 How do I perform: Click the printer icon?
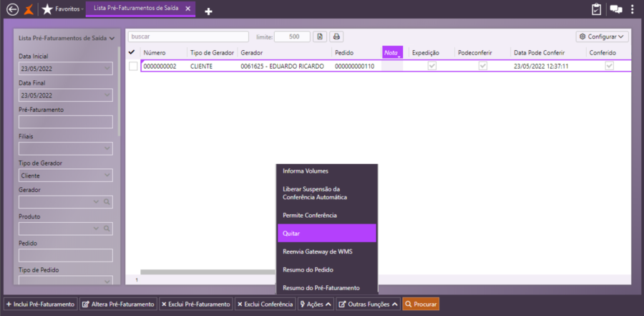click(x=336, y=37)
